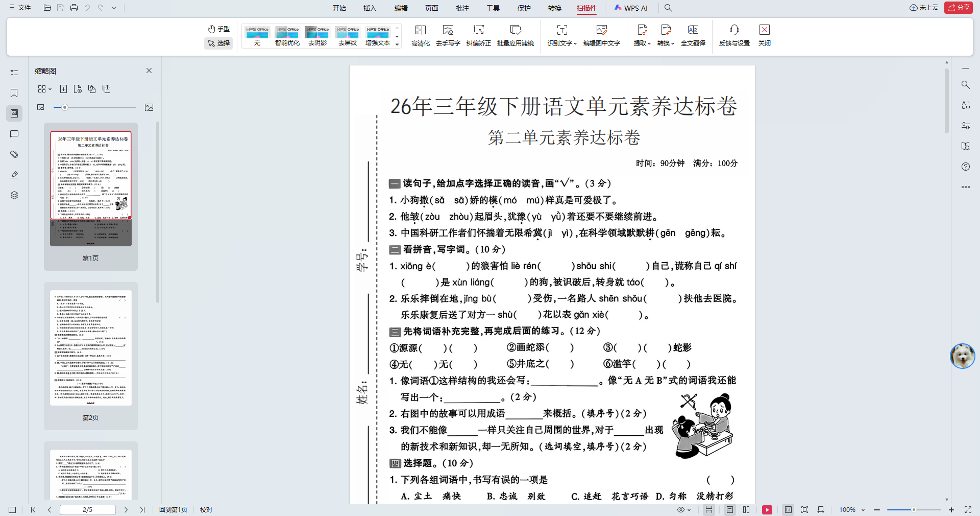Expand the filter presets list with the arrow
This screenshot has width=980, height=516.
(397, 43)
